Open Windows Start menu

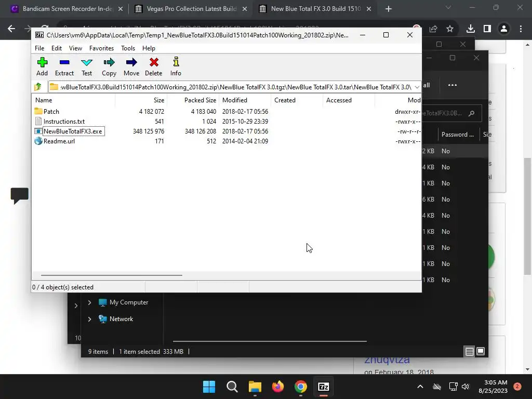(209, 387)
